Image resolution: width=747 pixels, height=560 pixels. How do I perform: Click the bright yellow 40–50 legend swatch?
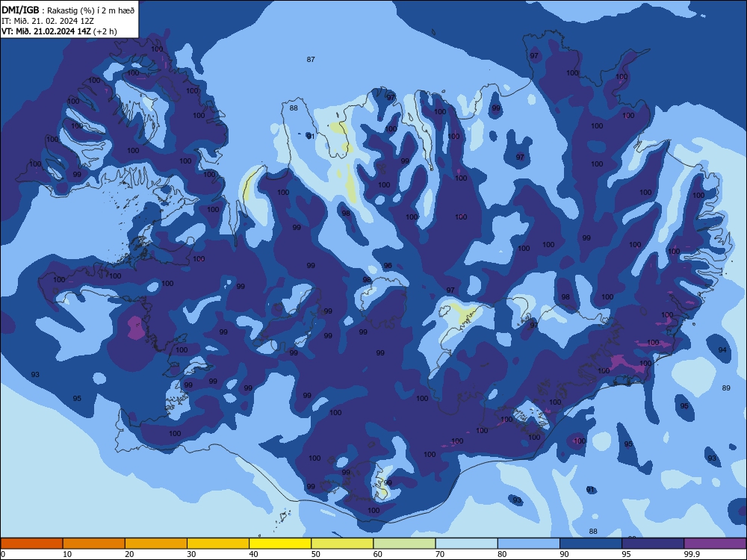(x=280, y=544)
